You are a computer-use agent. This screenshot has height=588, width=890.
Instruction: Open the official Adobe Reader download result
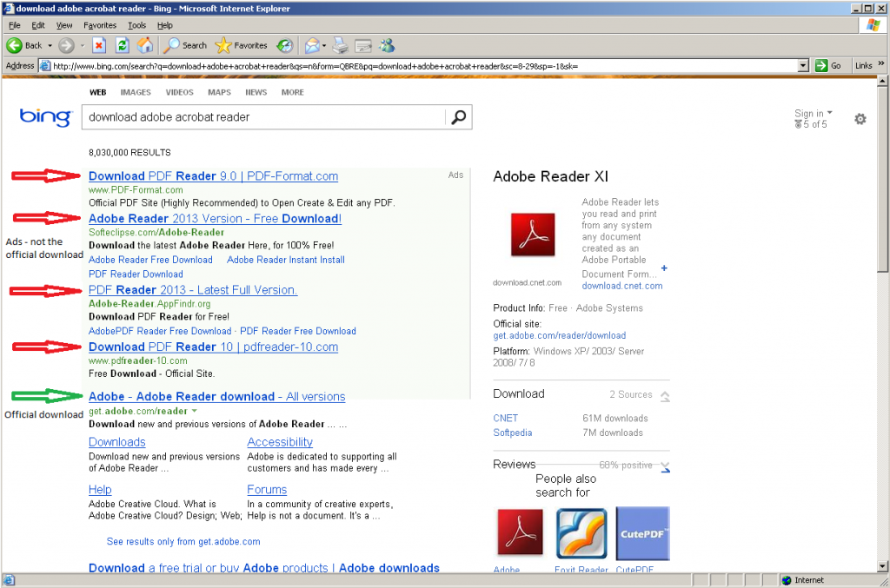(216, 396)
